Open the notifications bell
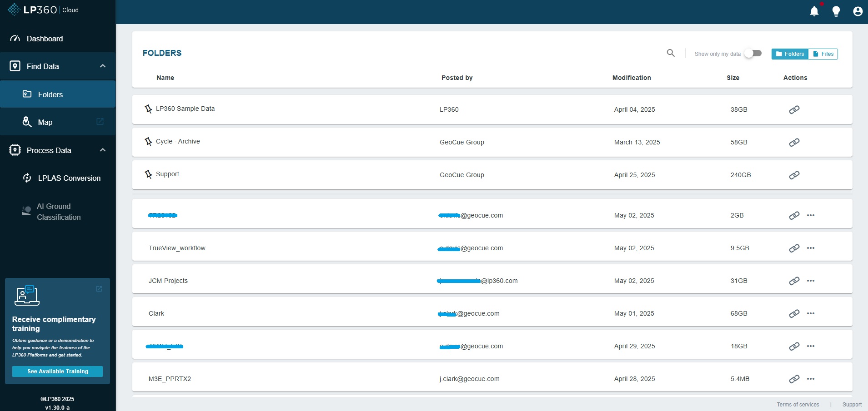Viewport: 868px width, 411px height. (x=814, y=11)
